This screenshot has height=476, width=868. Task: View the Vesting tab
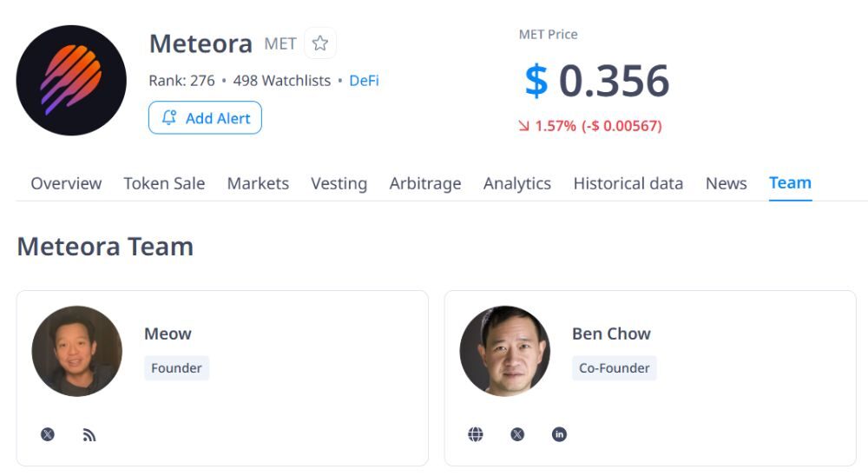(x=339, y=183)
